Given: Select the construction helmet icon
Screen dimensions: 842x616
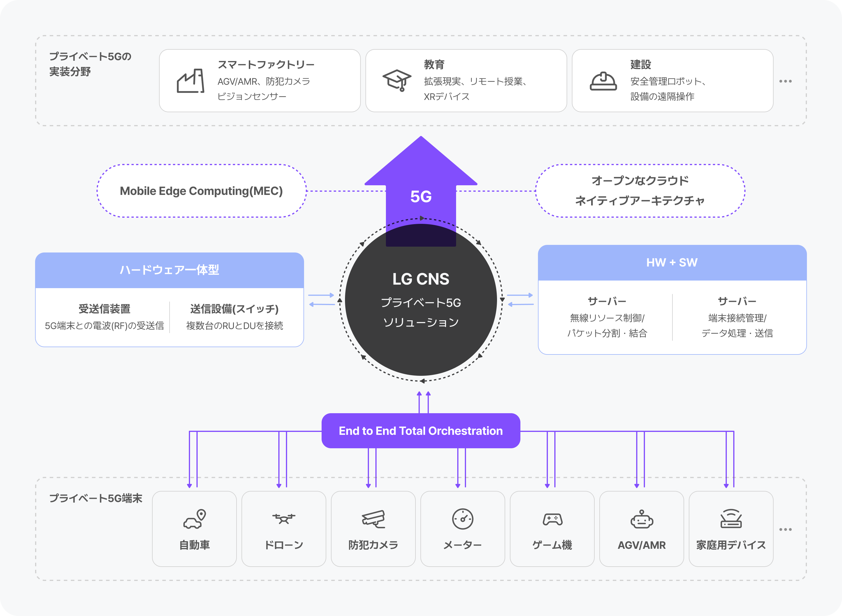Looking at the screenshot, I should click(x=603, y=81).
